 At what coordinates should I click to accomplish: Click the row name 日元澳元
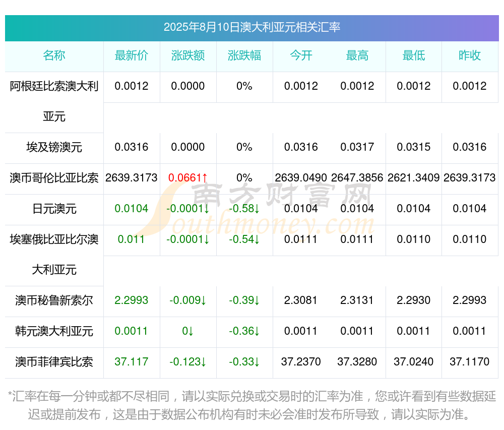(54, 209)
